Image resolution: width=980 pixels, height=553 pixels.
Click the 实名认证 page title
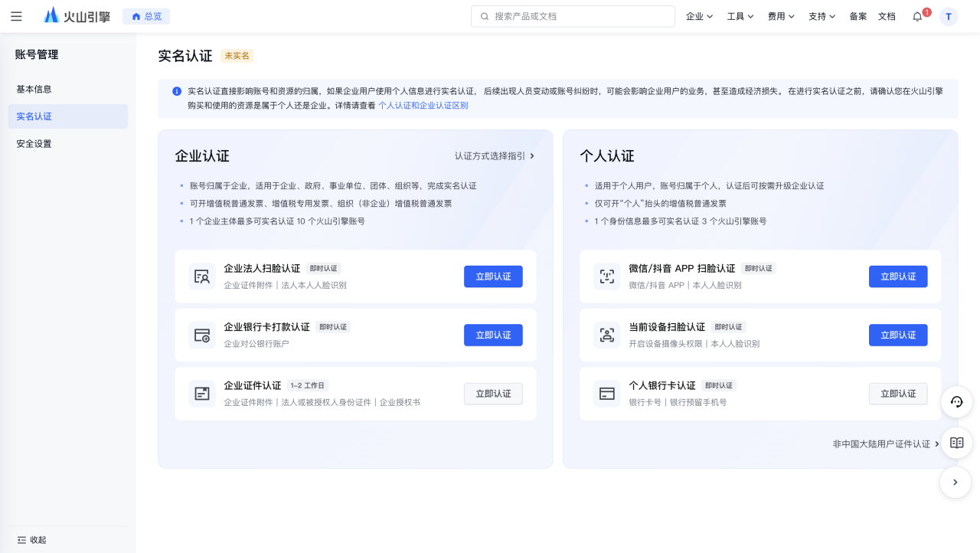point(185,56)
